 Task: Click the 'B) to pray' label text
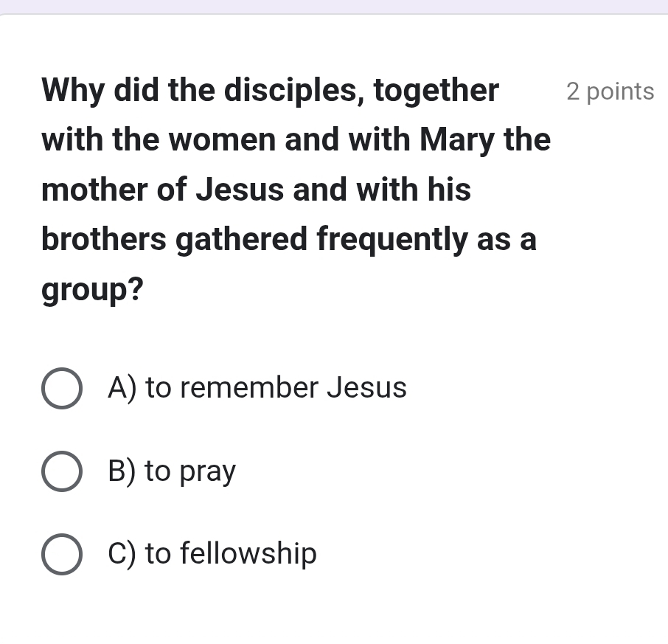pyautogui.click(x=171, y=471)
